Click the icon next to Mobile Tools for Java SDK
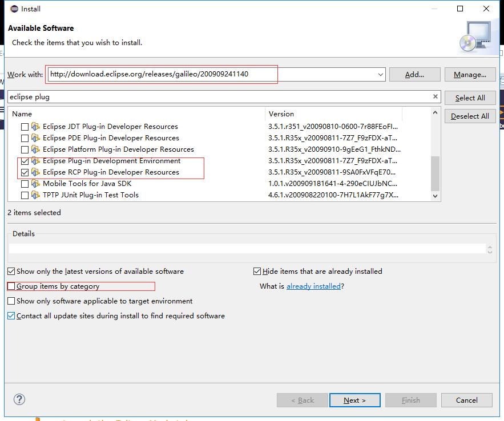Viewport: 504px width, 421px height. (x=34, y=183)
